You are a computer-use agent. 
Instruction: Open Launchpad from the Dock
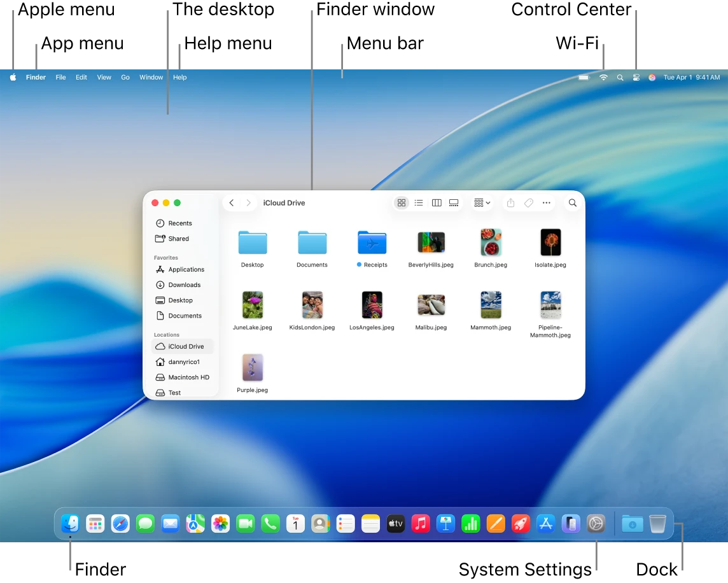95,523
